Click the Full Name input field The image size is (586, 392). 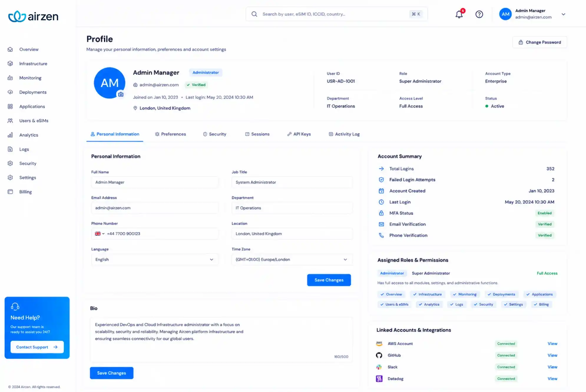155,182
